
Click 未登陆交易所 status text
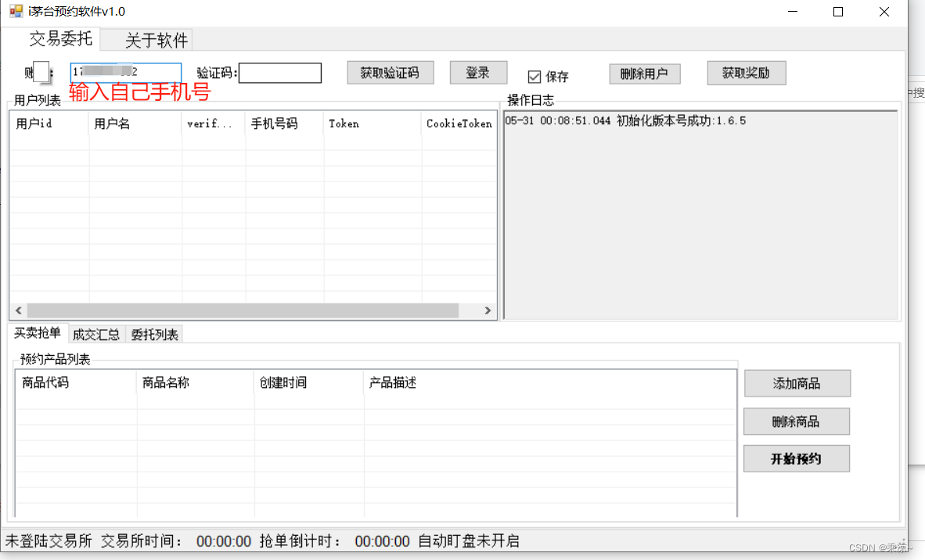coord(49,541)
